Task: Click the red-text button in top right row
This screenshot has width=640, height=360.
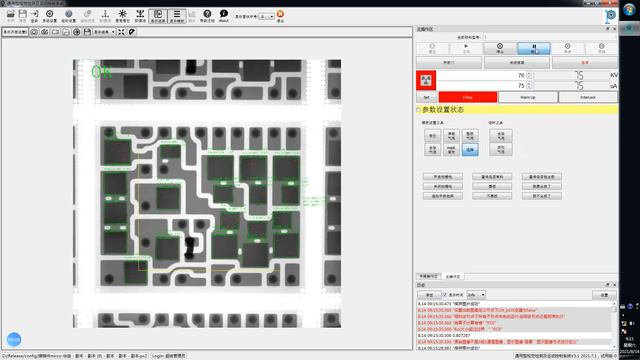Action: click(x=584, y=62)
